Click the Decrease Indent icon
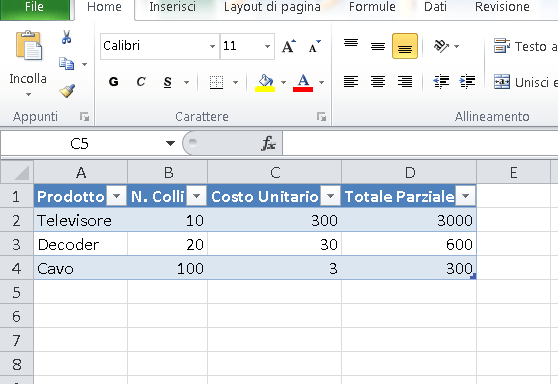The height and width of the screenshot is (384, 558). point(441,82)
